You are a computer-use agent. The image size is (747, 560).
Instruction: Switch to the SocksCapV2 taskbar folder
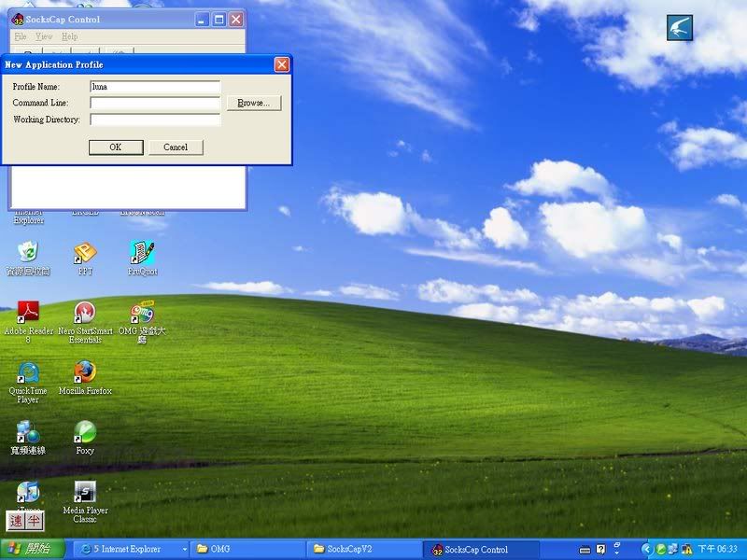click(362, 550)
